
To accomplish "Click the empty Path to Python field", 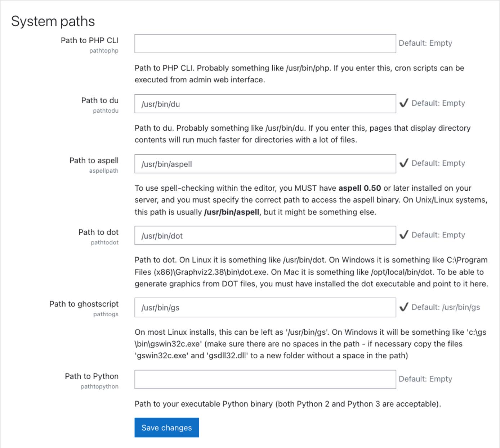I will click(x=265, y=379).
